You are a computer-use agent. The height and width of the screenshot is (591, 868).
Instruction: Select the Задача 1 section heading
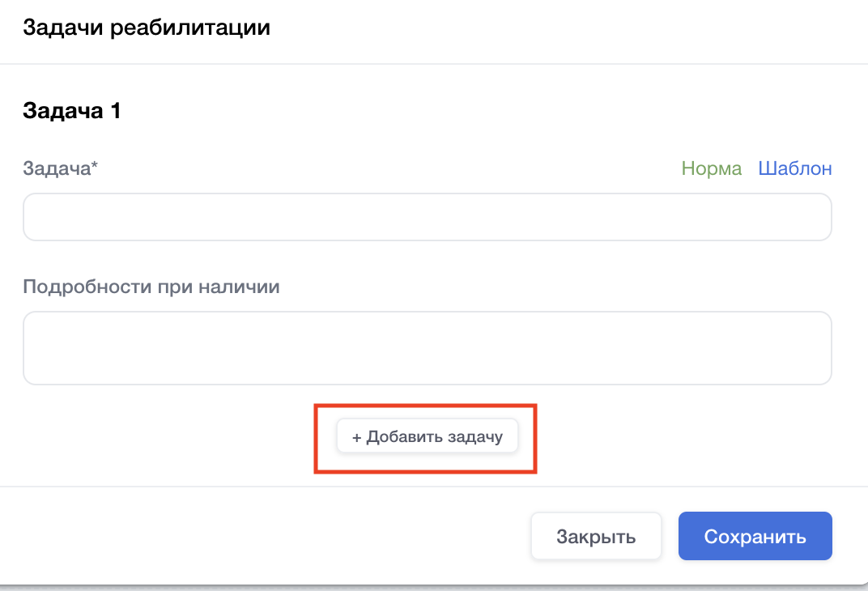pyautogui.click(x=72, y=110)
